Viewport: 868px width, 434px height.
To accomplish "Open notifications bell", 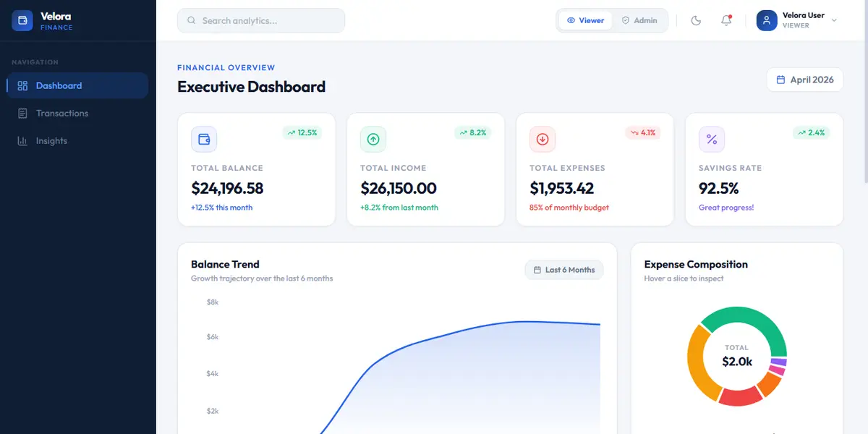I will tap(726, 20).
